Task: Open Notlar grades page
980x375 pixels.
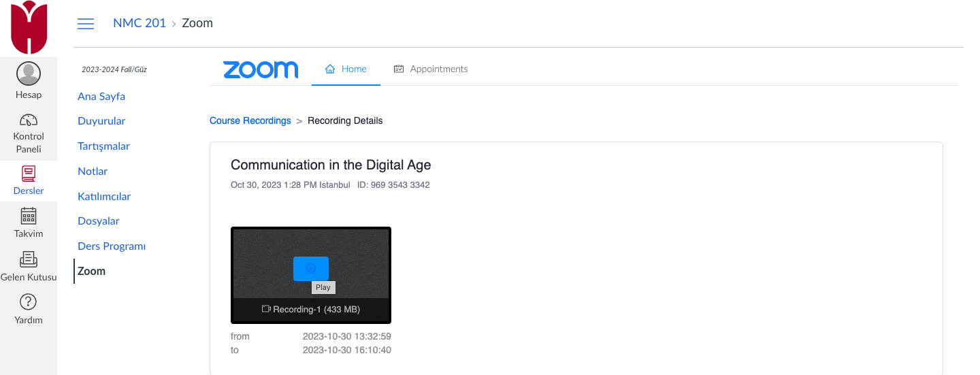Action: 93,171
